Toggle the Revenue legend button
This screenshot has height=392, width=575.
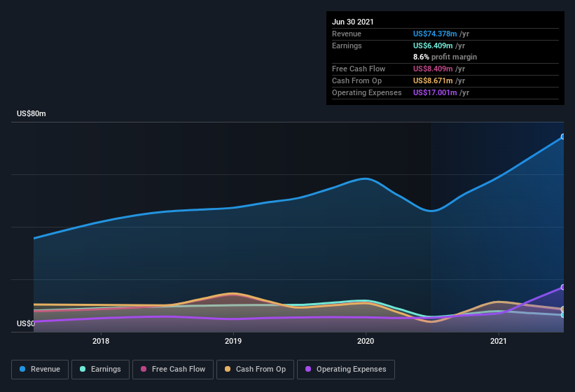(40, 370)
